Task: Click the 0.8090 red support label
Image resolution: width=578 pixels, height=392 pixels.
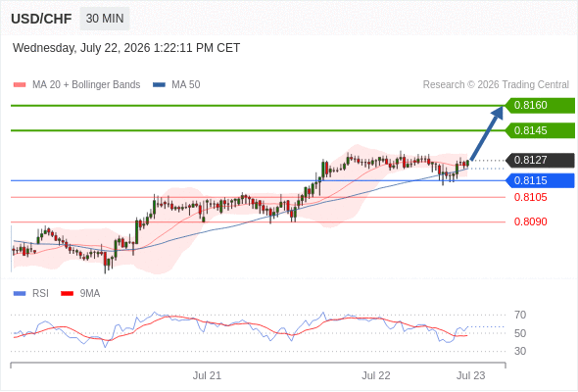Action: (530, 221)
